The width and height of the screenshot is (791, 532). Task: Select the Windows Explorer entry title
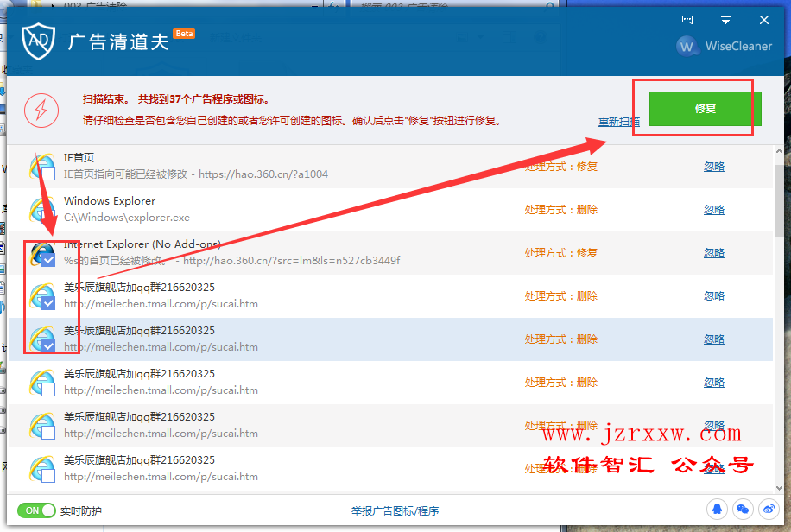coord(110,201)
